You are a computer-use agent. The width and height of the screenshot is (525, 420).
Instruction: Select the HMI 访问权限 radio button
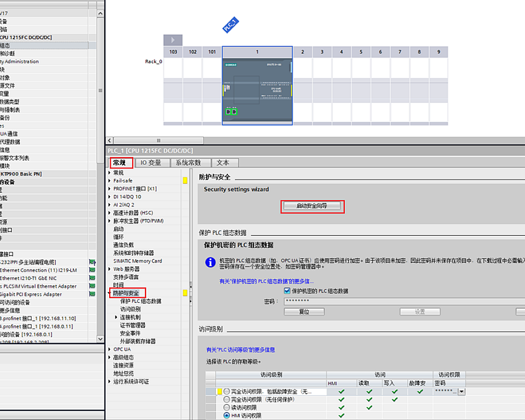click(227, 415)
